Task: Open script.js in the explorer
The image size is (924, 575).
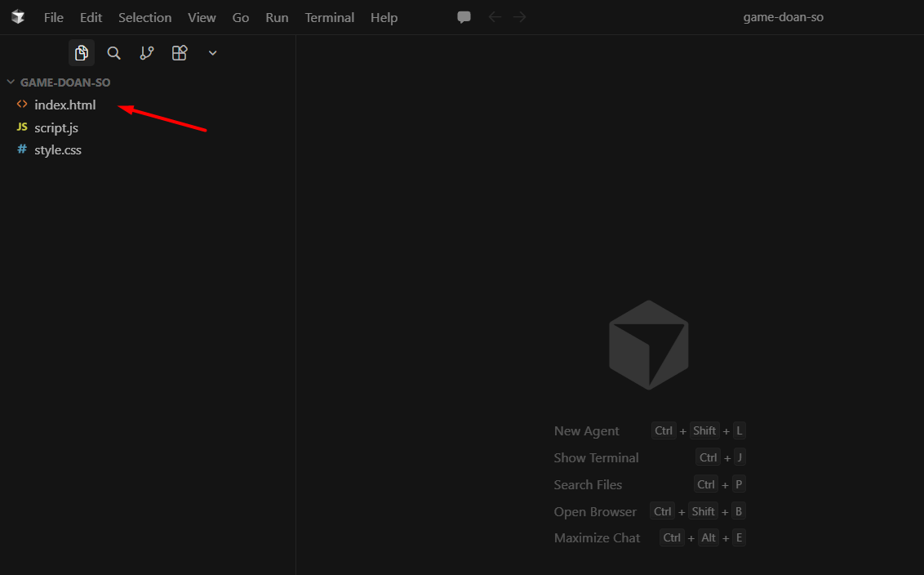Action: point(56,127)
